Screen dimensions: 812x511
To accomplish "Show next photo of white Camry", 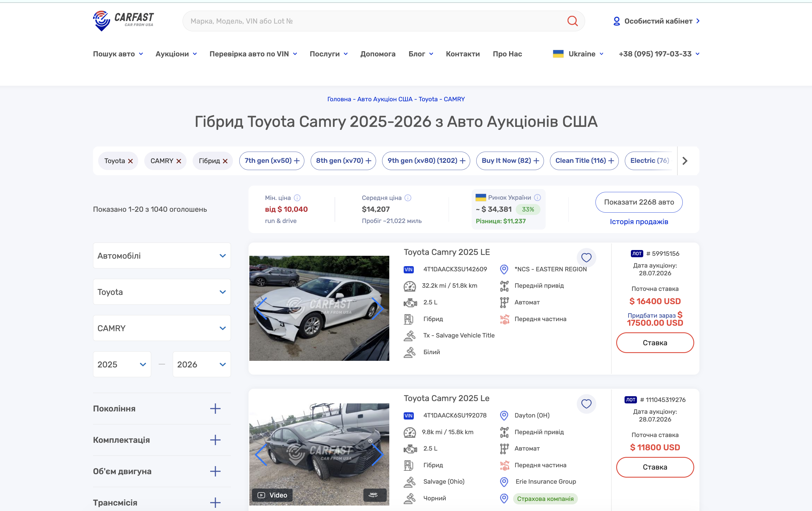I will [x=377, y=308].
